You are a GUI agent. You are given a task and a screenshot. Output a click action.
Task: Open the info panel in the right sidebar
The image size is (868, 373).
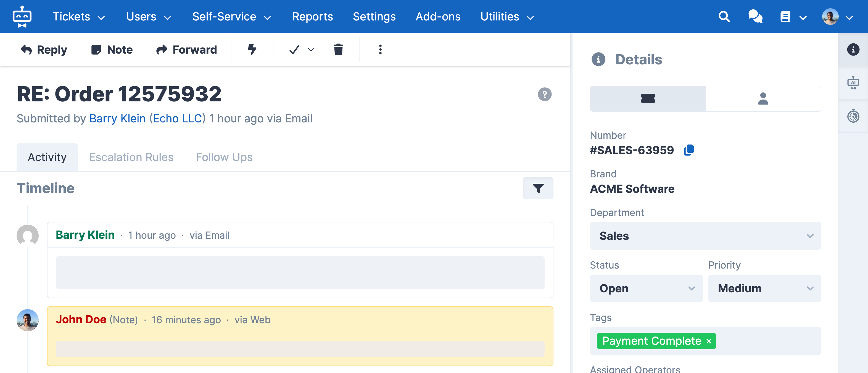[x=853, y=49]
